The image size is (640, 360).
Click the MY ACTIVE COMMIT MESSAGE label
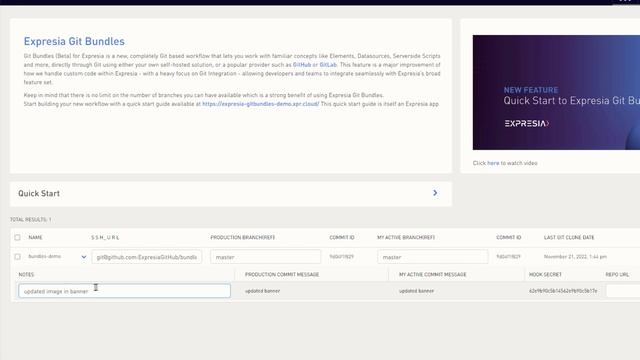pos(433,275)
